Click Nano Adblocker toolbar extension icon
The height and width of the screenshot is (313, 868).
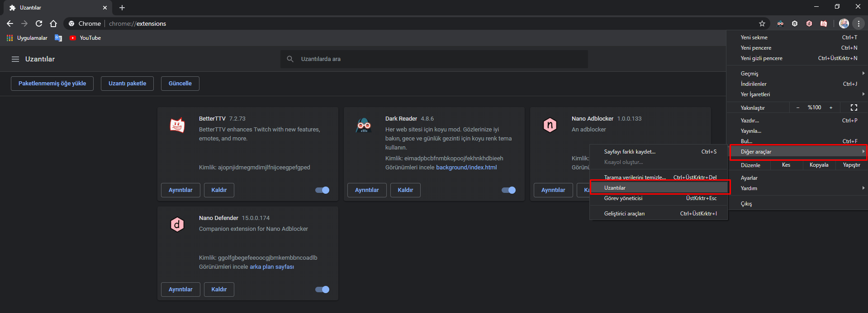pos(795,23)
